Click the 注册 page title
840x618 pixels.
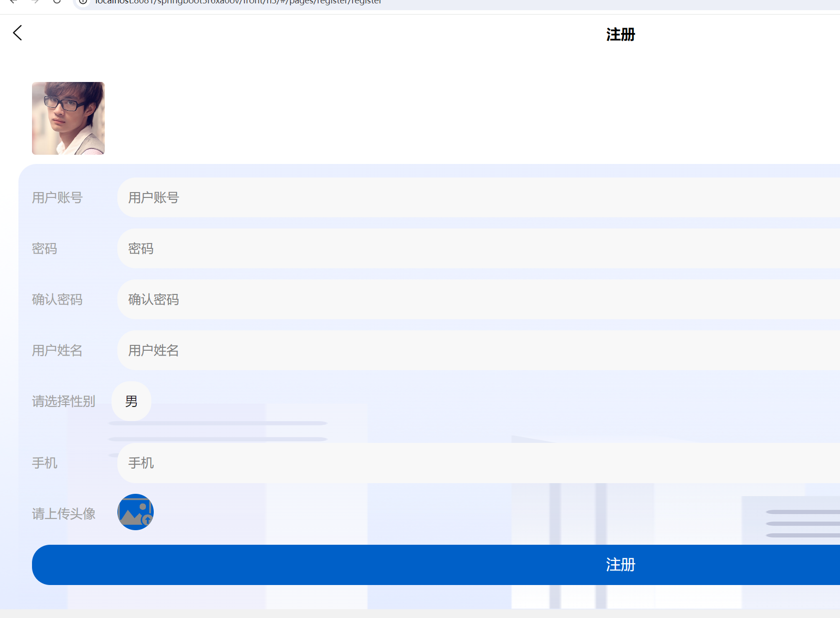point(620,34)
